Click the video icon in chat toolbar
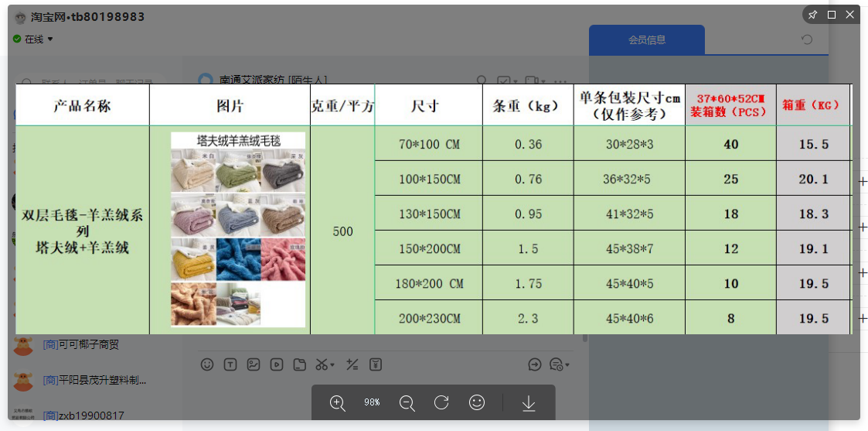The width and height of the screenshot is (868, 431). pyautogui.click(x=277, y=364)
